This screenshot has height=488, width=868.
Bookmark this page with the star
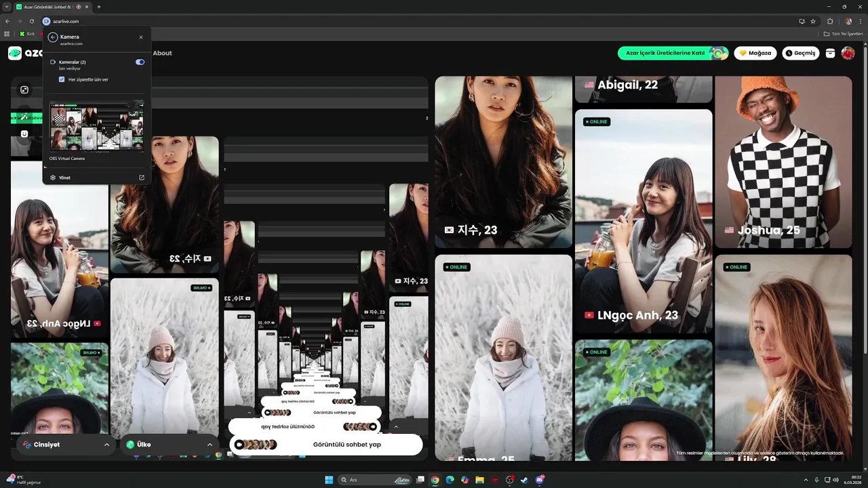coord(813,21)
